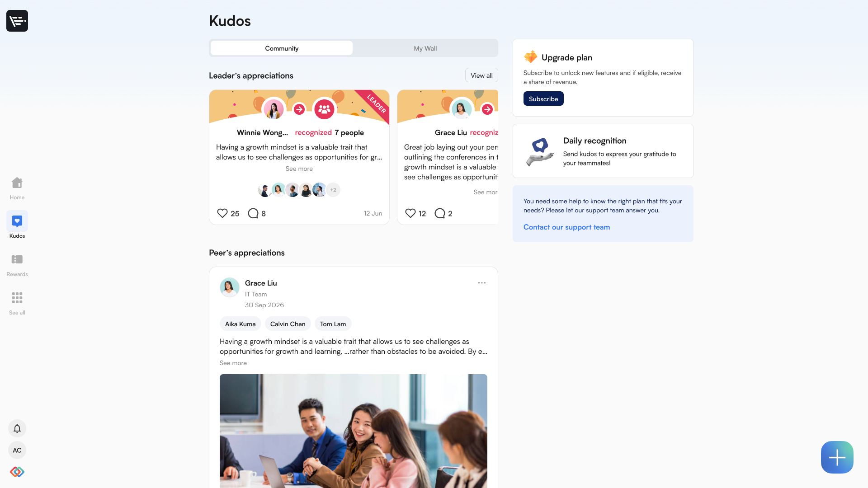Image resolution: width=868 pixels, height=488 pixels.
Task: Click Contact our support team link
Action: [566, 227]
